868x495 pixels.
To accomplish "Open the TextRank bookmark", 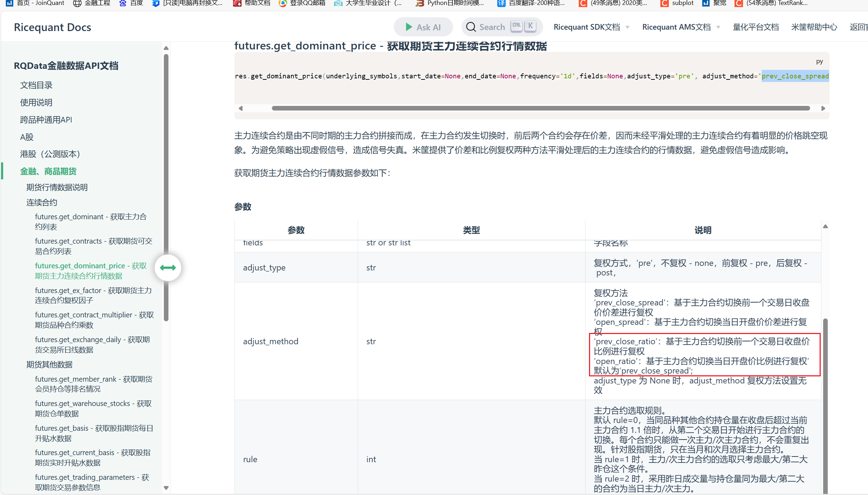I will tap(771, 3).
